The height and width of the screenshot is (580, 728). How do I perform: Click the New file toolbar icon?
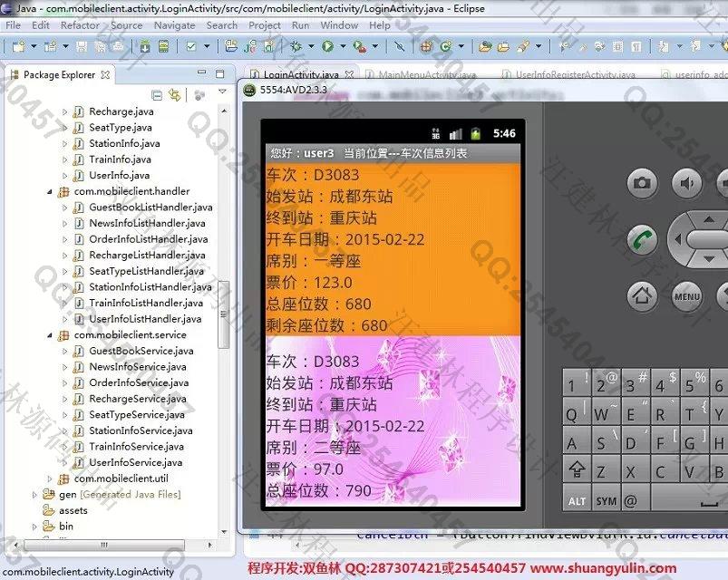click(18, 46)
